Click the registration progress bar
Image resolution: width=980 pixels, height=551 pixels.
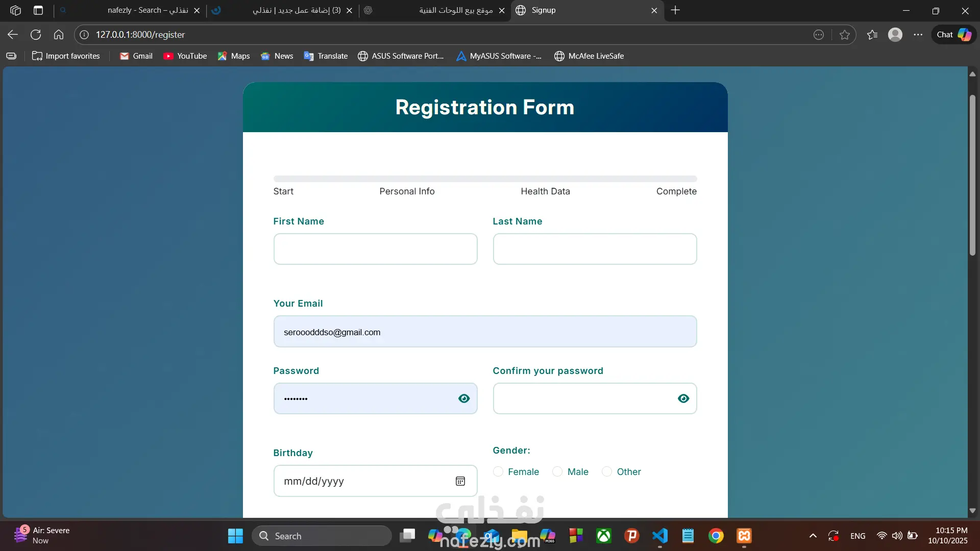485,179
